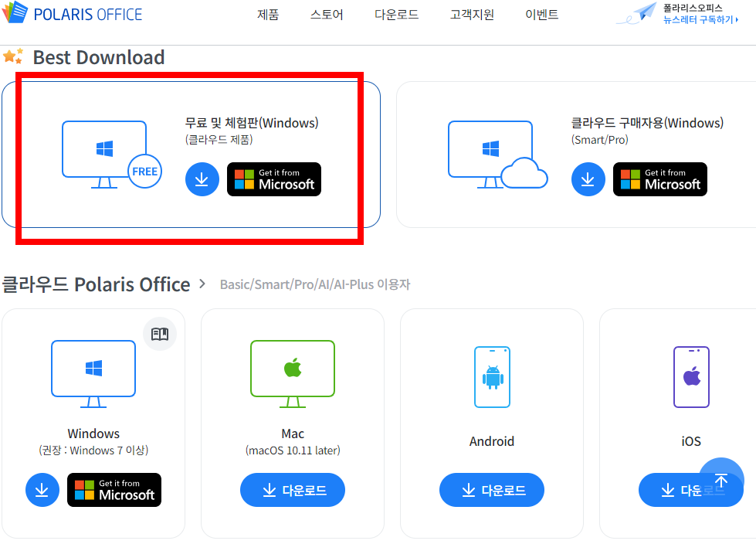This screenshot has height=544, width=756.
Task: Click the 다운로드 button under Android
Action: coord(492,490)
